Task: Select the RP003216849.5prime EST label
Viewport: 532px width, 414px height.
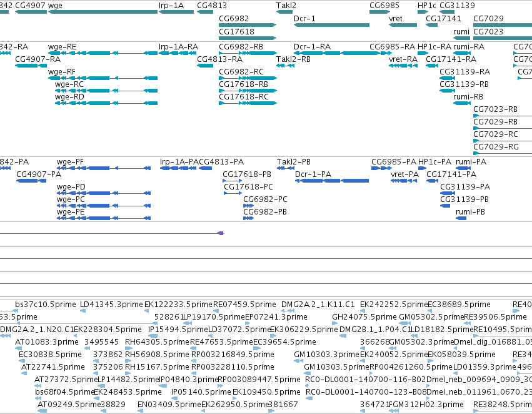Action: pos(233,354)
